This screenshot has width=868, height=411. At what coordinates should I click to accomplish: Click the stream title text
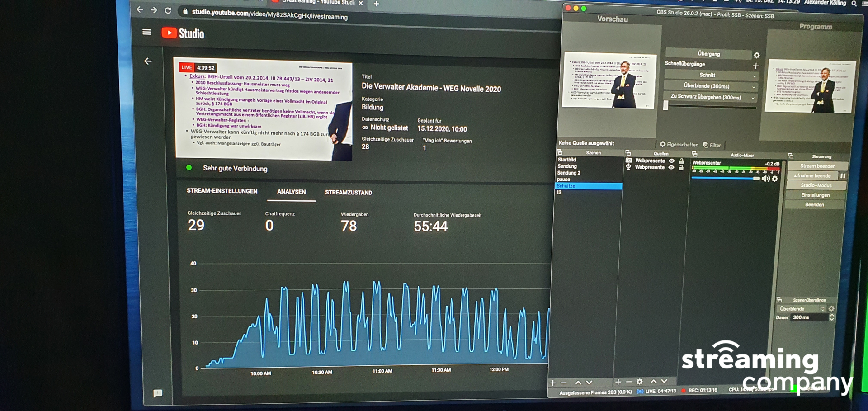[x=431, y=88]
